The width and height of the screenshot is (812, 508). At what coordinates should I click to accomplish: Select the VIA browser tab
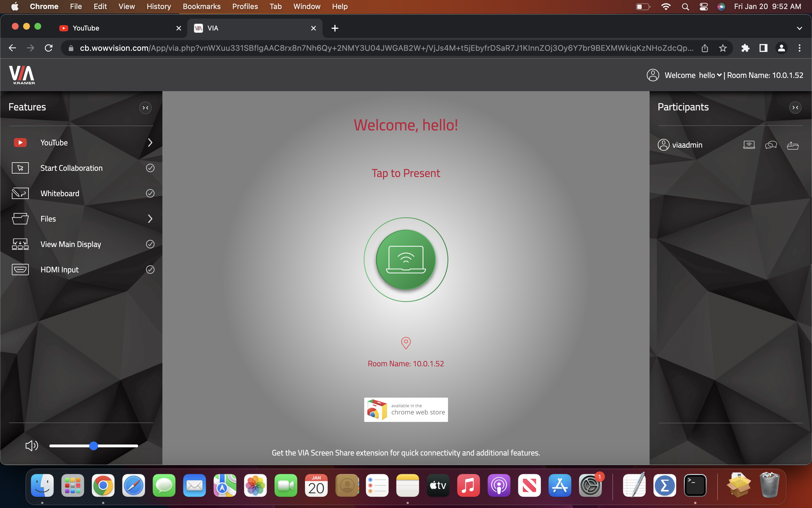tap(255, 28)
